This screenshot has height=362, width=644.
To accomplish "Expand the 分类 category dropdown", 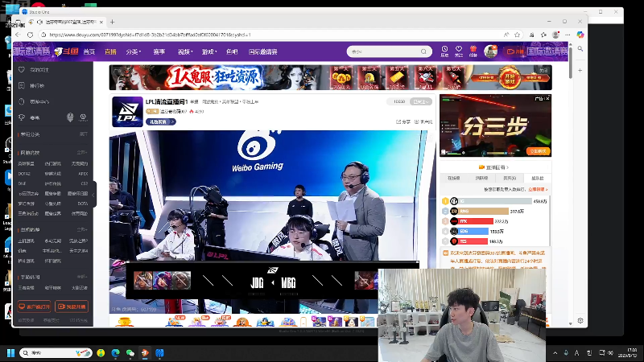I will 134,51.
